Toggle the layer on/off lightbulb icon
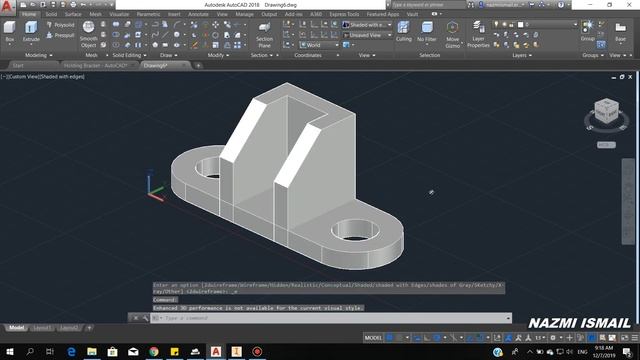Image resolution: width=640 pixels, height=360 pixels. pyautogui.click(x=496, y=24)
